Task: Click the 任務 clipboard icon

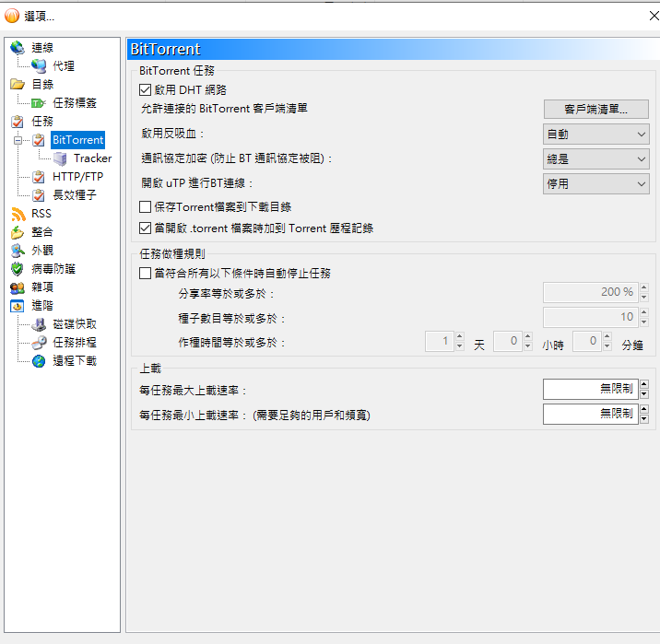Action: [18, 122]
